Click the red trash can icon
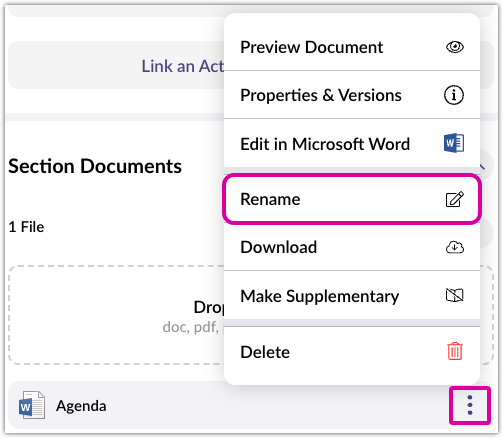The height and width of the screenshot is (438, 503). (x=455, y=351)
